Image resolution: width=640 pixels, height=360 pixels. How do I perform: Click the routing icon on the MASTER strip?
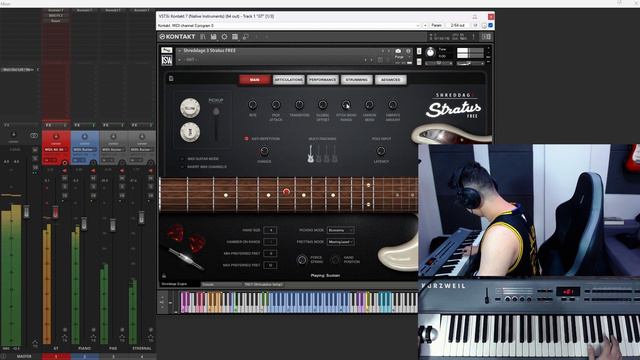pyautogui.click(x=35, y=343)
